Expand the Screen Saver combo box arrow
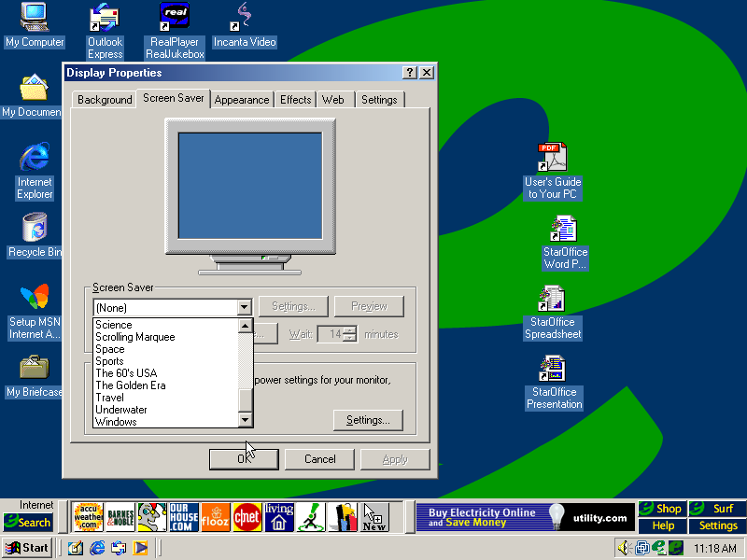This screenshot has height=560, width=747. click(244, 307)
